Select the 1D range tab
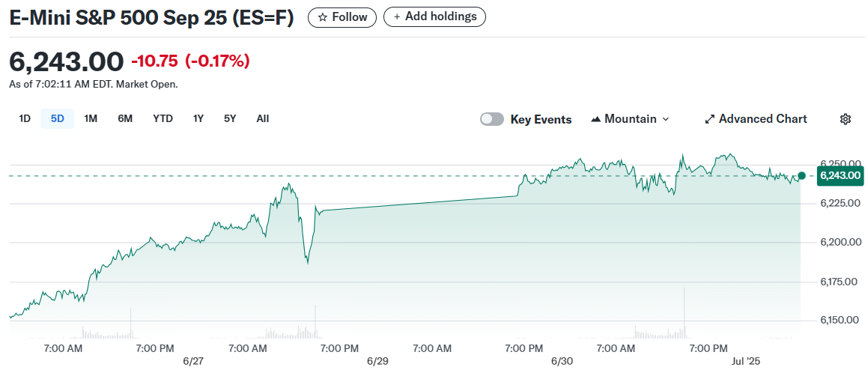This screenshot has height=370, width=868. [x=25, y=118]
